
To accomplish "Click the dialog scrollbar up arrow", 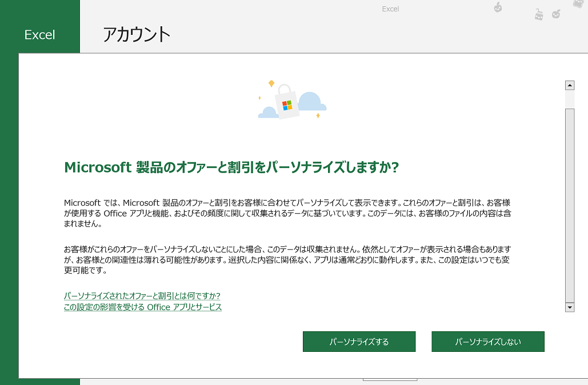I will coord(570,86).
